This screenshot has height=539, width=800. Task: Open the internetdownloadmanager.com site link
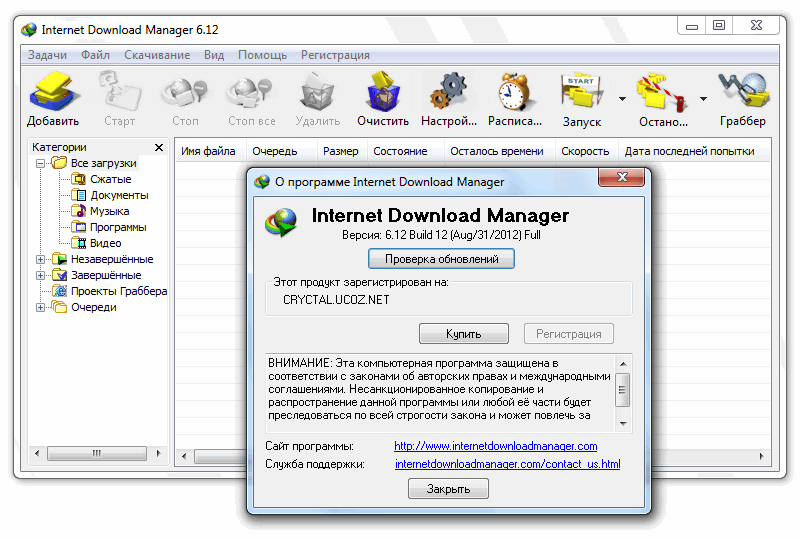pyautogui.click(x=495, y=446)
